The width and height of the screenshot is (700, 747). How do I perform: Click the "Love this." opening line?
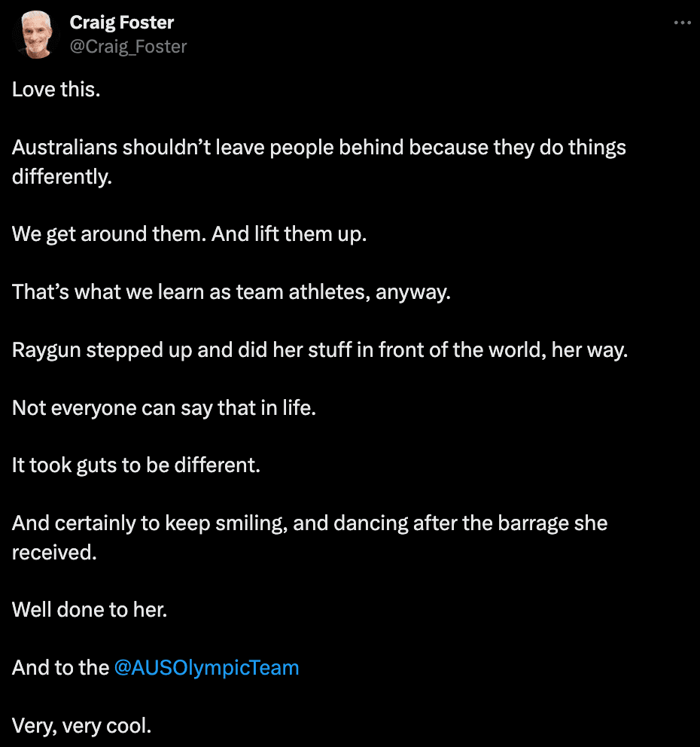[x=56, y=90]
